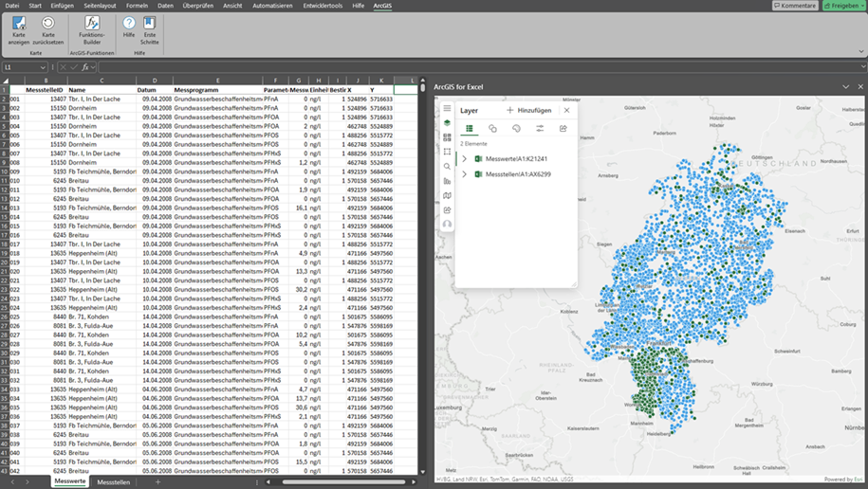This screenshot has height=489, width=868.
Task: Click the 30,2 Messwert cell
Action: [299, 289]
